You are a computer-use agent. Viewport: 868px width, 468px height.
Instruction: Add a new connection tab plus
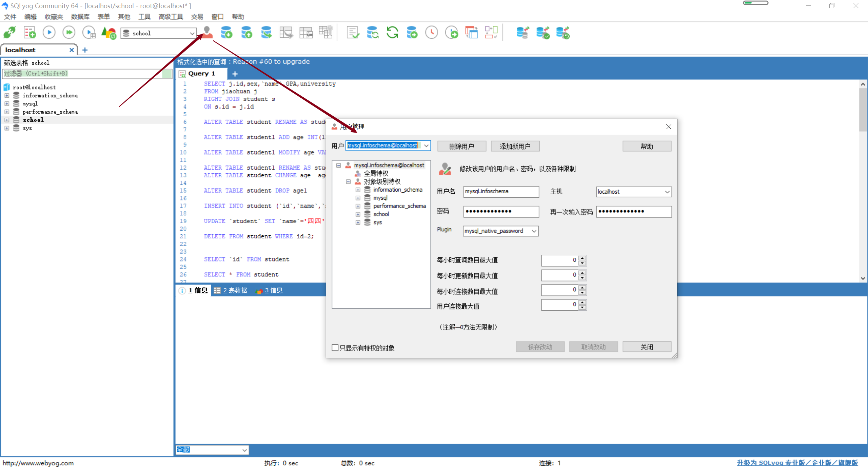85,50
